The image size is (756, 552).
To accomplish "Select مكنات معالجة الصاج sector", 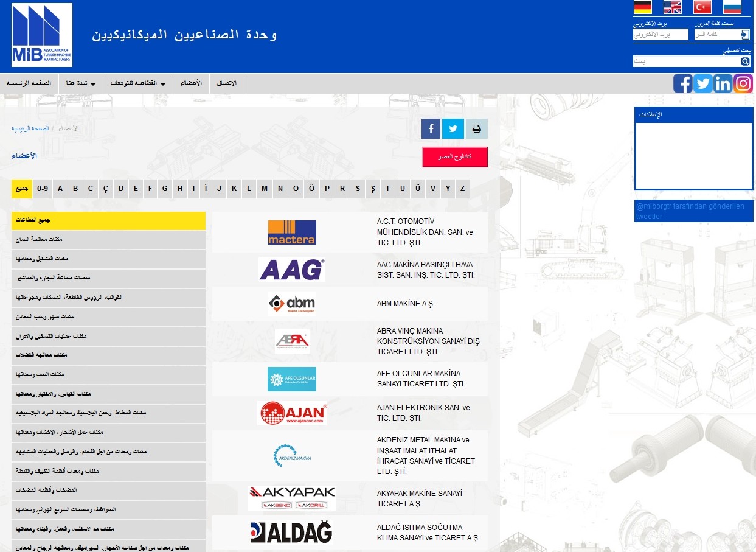I will pos(108,240).
